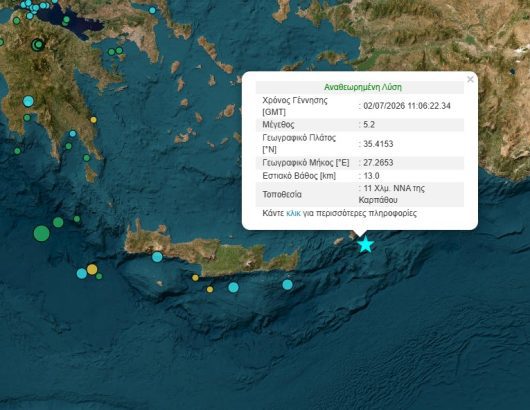Close the earthquake info popup
Image resolution: width=530 pixels, height=410 pixels.
click(x=470, y=79)
